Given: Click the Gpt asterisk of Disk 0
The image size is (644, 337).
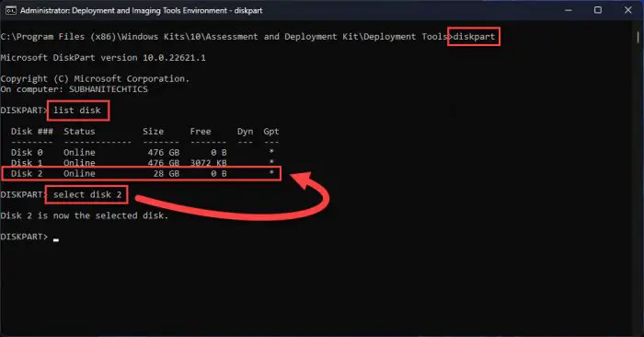Looking at the screenshot, I should click(271, 152).
